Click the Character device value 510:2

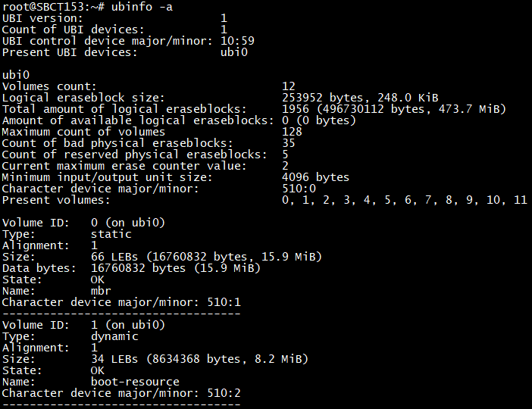(x=224, y=393)
